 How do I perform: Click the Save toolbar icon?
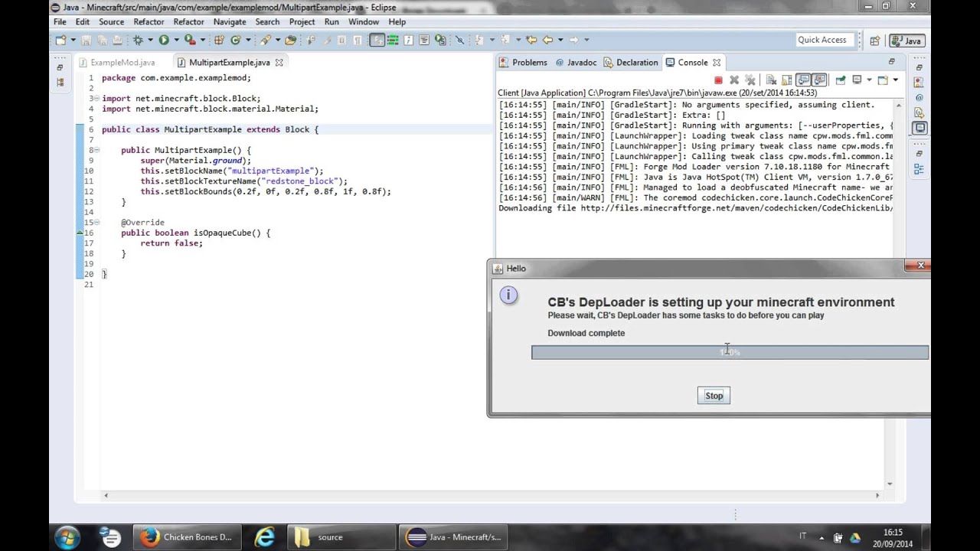[87, 40]
